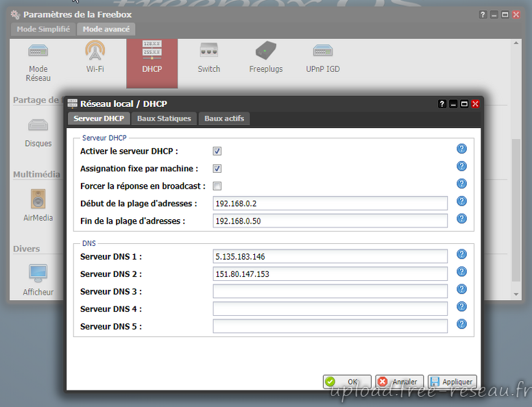The height and width of the screenshot is (407, 532).
Task: Show help for Début de la plage d'adresses
Action: (461, 201)
